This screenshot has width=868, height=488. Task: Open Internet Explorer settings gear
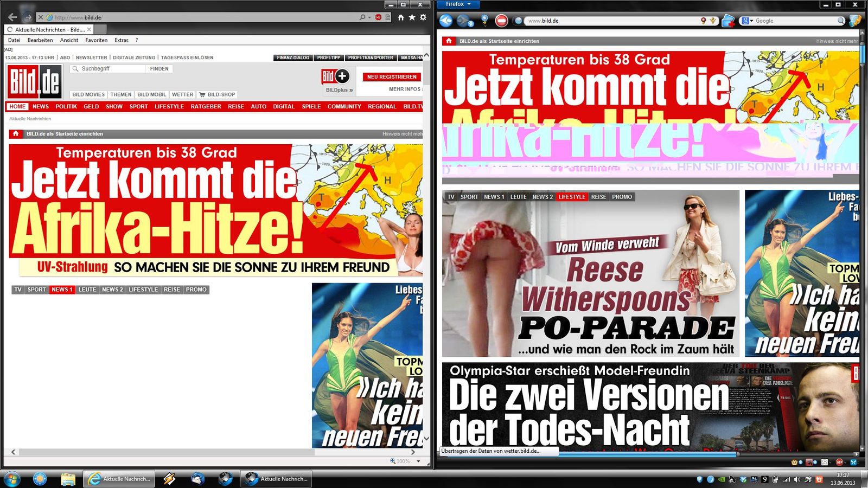423,17
